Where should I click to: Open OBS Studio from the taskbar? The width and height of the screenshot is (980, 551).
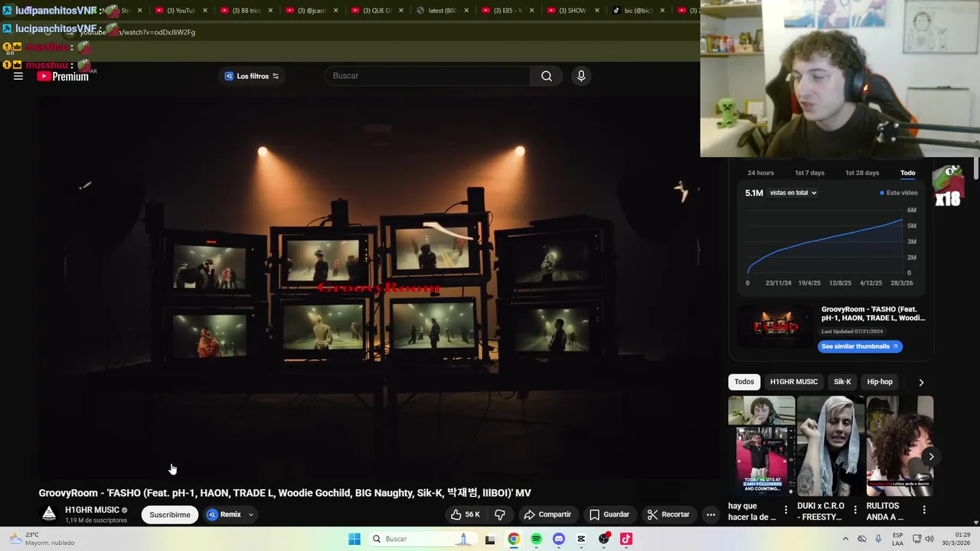604,539
